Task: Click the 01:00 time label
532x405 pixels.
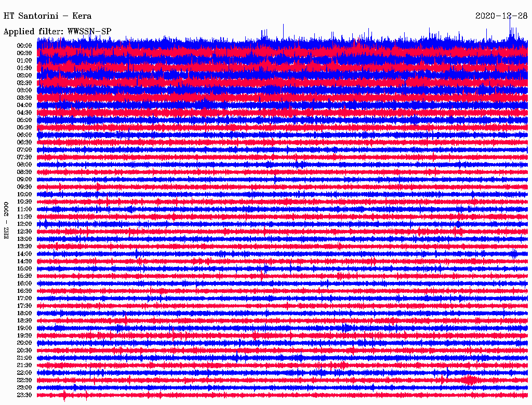Action: click(x=24, y=61)
